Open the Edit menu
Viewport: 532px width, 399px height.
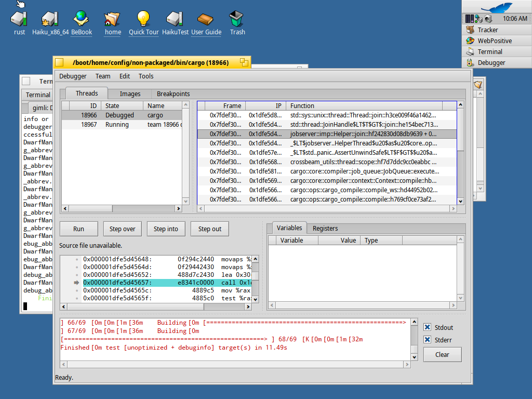[x=125, y=76]
